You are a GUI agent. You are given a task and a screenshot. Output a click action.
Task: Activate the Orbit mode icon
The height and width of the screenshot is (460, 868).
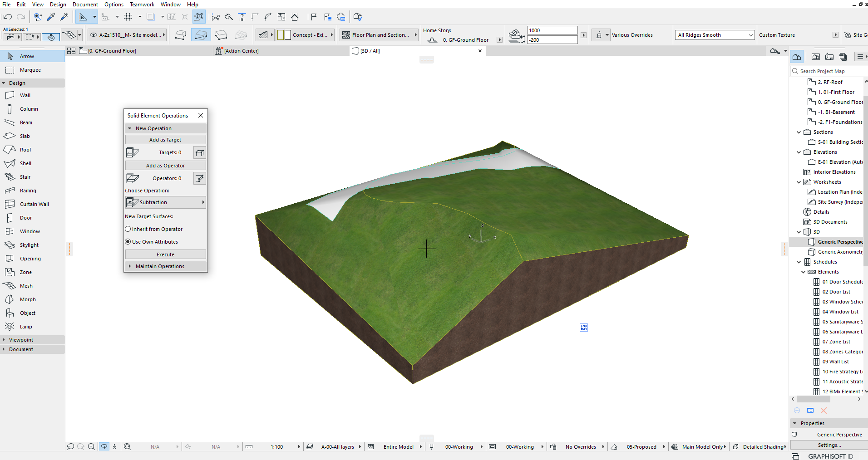coord(104,446)
